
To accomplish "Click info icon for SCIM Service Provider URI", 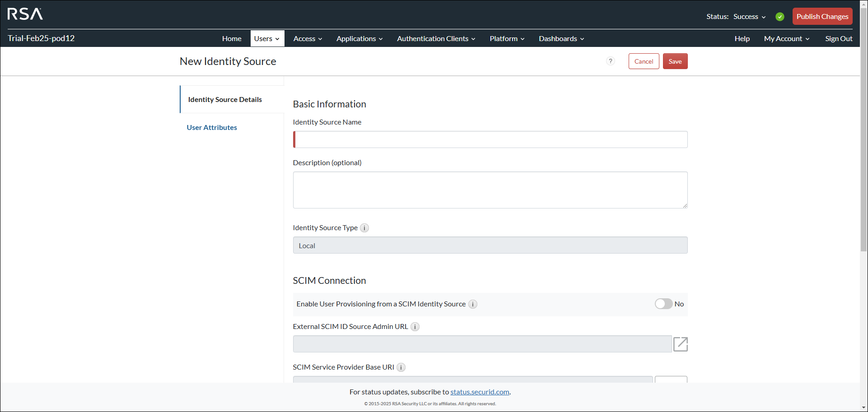I will (x=401, y=367).
